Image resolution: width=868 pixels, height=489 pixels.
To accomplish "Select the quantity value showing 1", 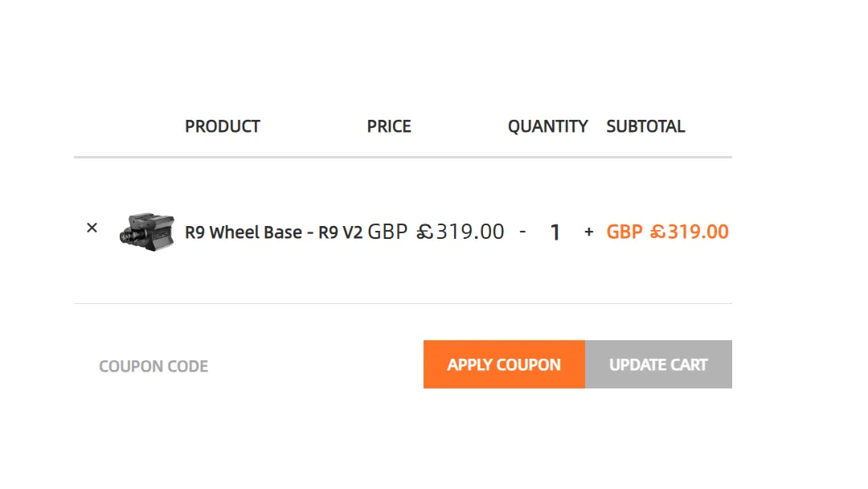I will (555, 232).
